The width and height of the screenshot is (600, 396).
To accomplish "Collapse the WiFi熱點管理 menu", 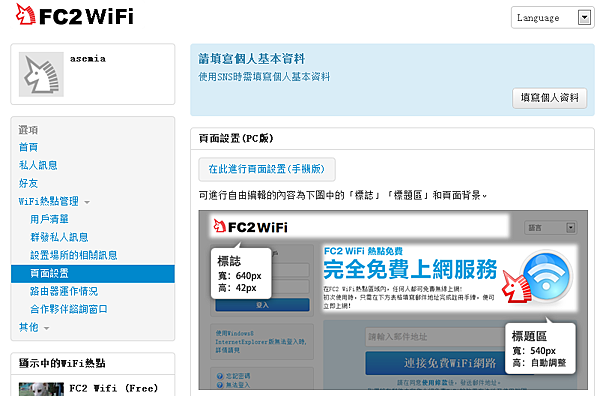I will 54,201.
